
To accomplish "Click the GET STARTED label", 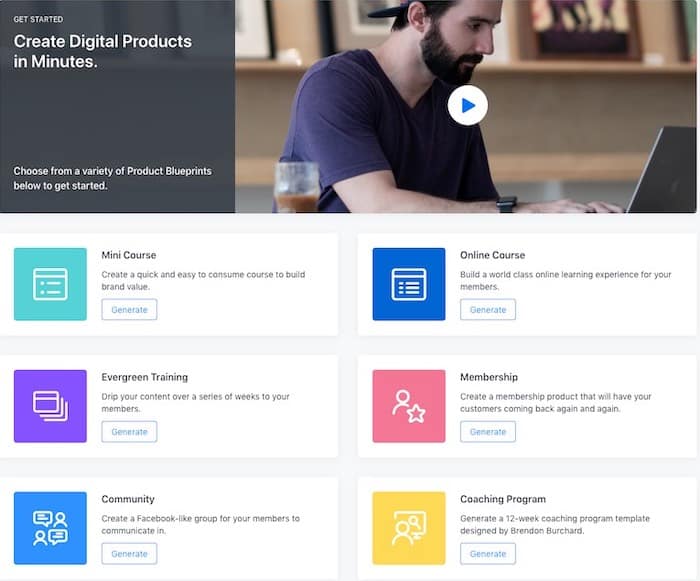I will [x=38, y=19].
